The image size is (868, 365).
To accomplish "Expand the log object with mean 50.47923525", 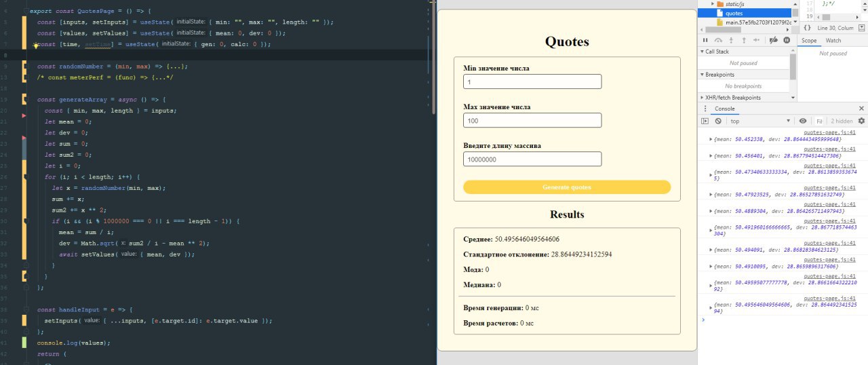I will 711,195.
